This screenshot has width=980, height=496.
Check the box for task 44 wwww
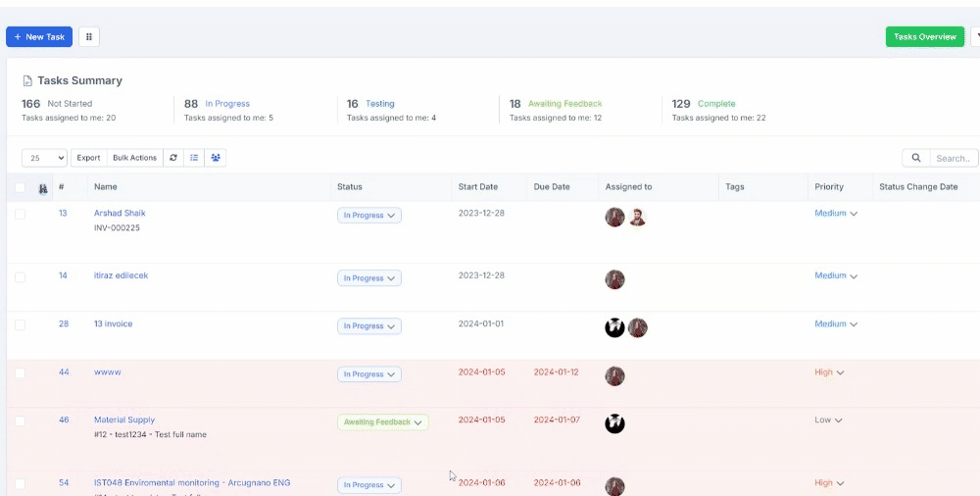pos(20,372)
